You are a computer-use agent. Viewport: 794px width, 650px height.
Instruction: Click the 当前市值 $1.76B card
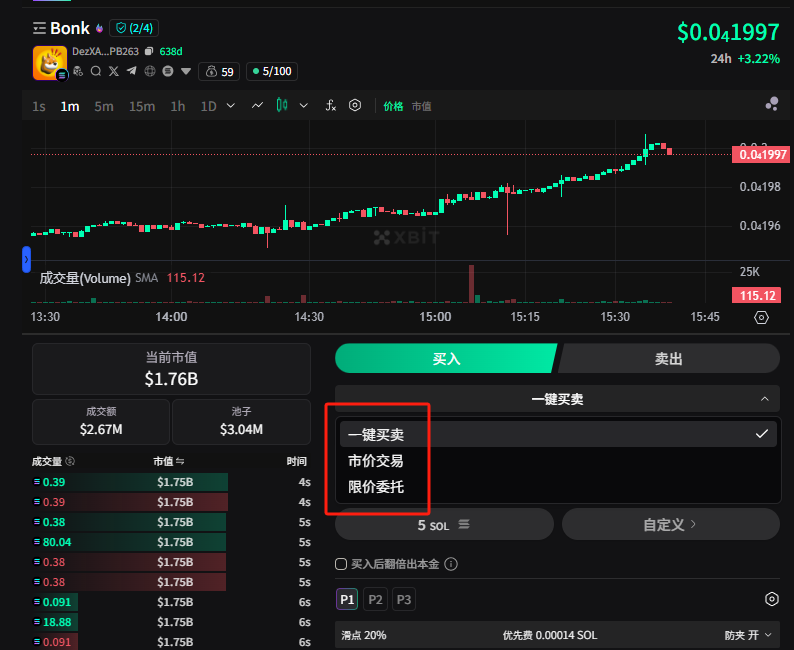click(171, 369)
